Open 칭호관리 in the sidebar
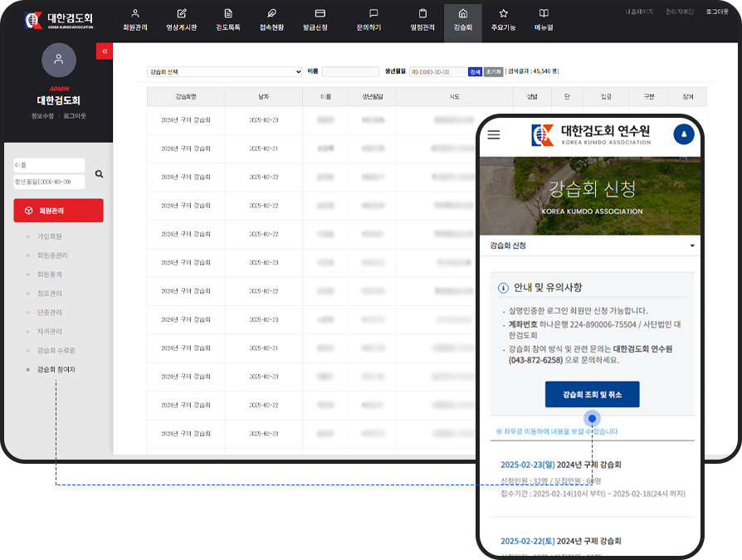 [x=50, y=293]
